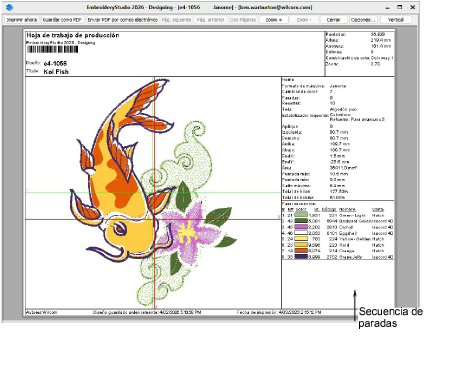The image size is (476, 366).
Task: Click the barcode on the production worksheet
Action: [x=53, y=49]
